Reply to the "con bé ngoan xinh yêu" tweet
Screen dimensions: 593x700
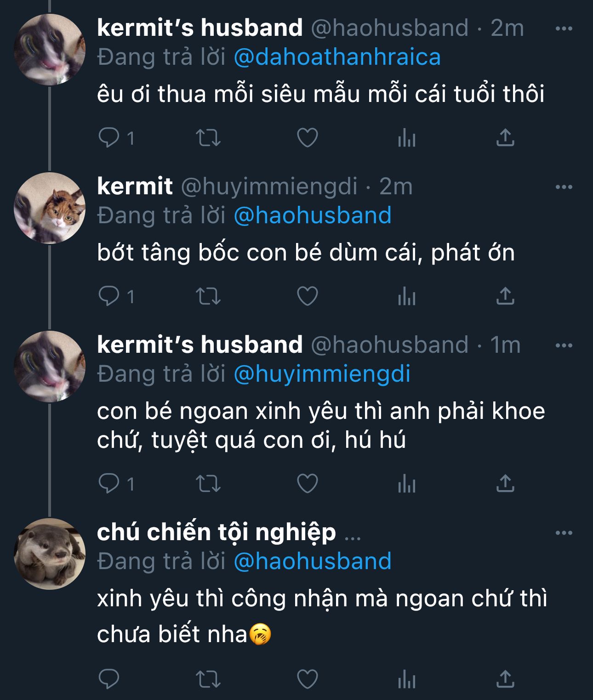pos(109,484)
